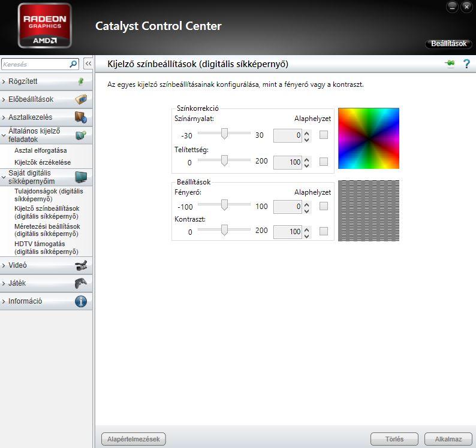This screenshot has width=476, height=448.
Task: Click the Általános kijelző feladatok monitor icon
Action: [81, 135]
